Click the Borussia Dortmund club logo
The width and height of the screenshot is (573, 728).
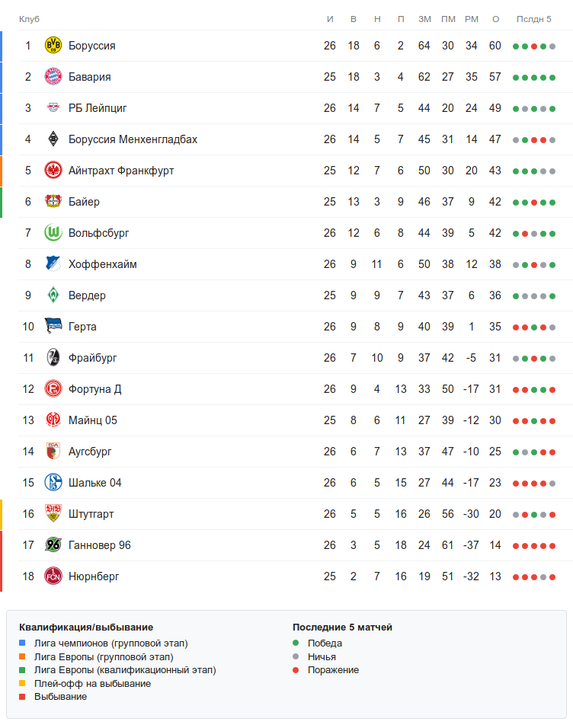pos(53,46)
